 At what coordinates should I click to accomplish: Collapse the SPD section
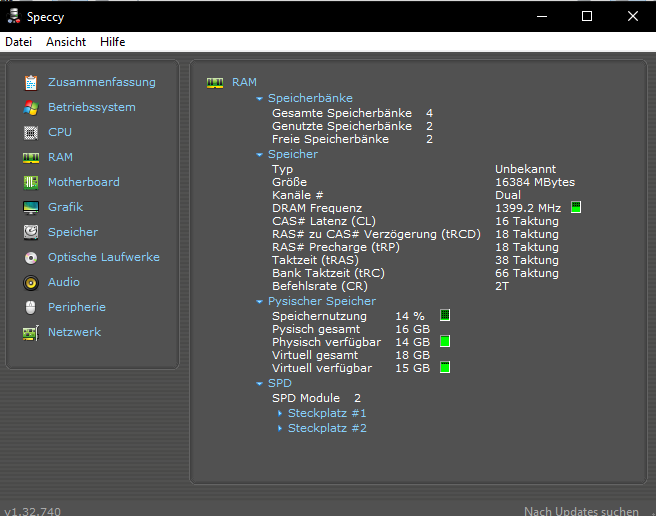259,384
